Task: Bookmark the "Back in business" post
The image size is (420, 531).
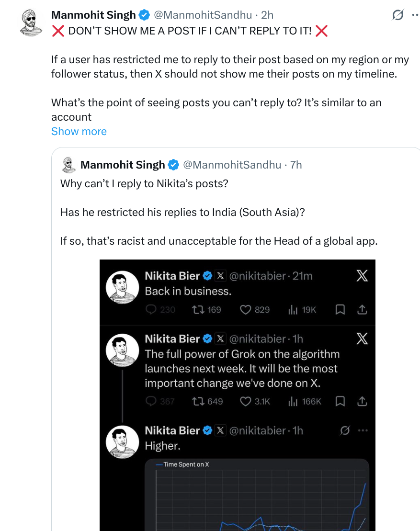Action: click(340, 310)
